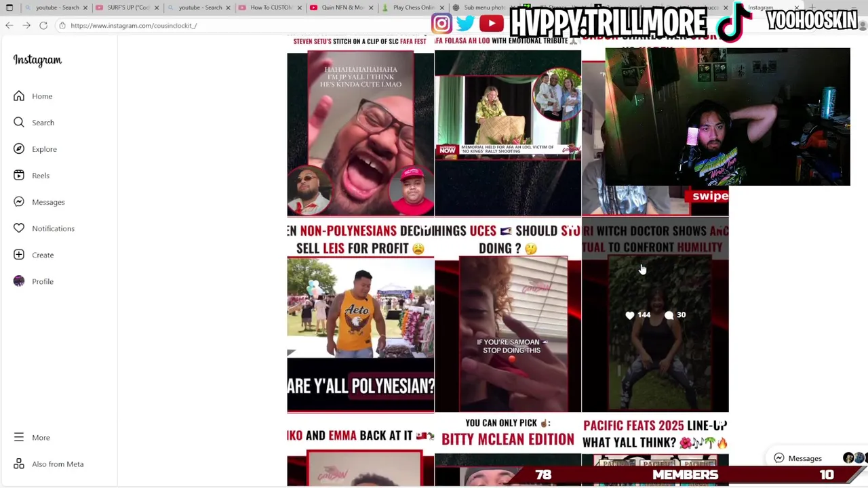
Task: Open the Explore compass icon
Action: pos(19,149)
